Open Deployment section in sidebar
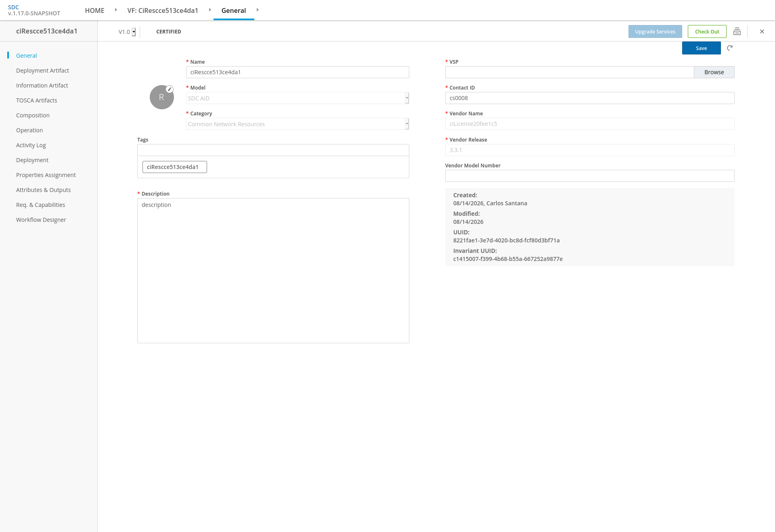775x532 pixels. tap(32, 160)
